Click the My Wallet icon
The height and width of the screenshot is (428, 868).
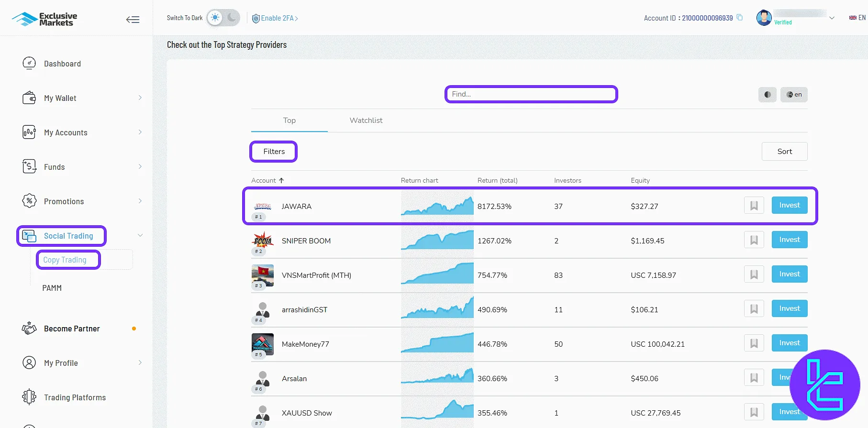point(29,98)
